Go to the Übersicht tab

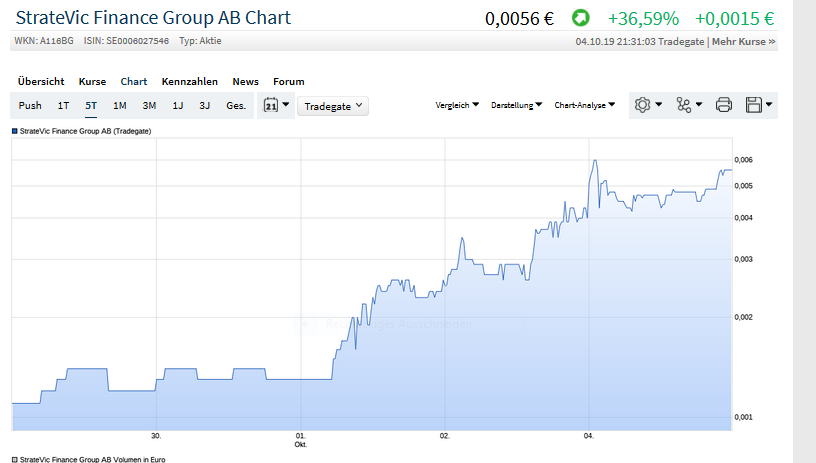(41, 82)
